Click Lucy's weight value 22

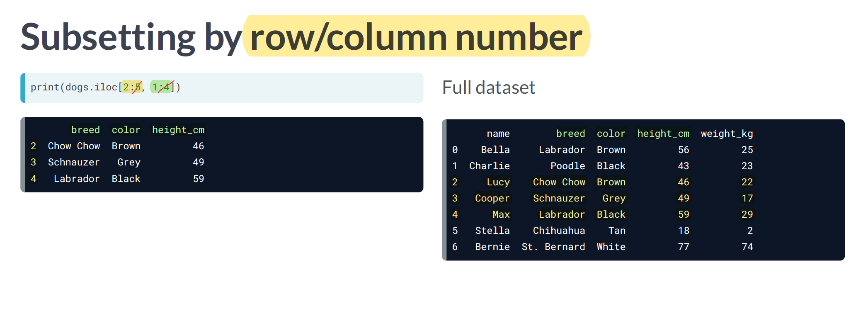point(747,182)
